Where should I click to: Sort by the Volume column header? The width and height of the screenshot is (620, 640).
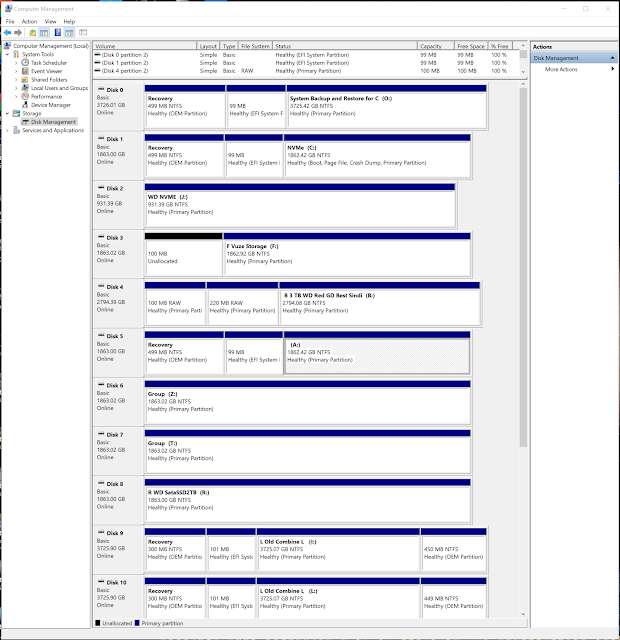(x=145, y=46)
